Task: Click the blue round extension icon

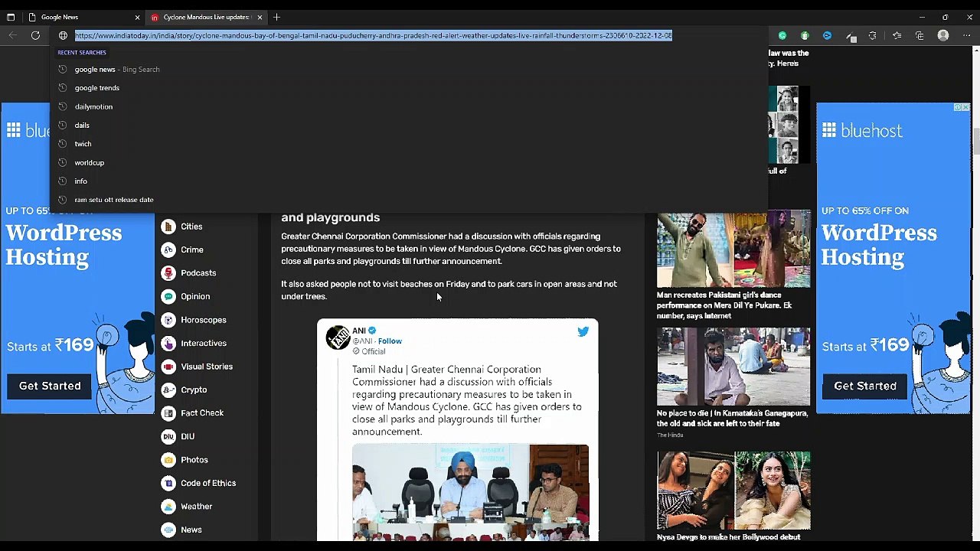Action: point(827,35)
